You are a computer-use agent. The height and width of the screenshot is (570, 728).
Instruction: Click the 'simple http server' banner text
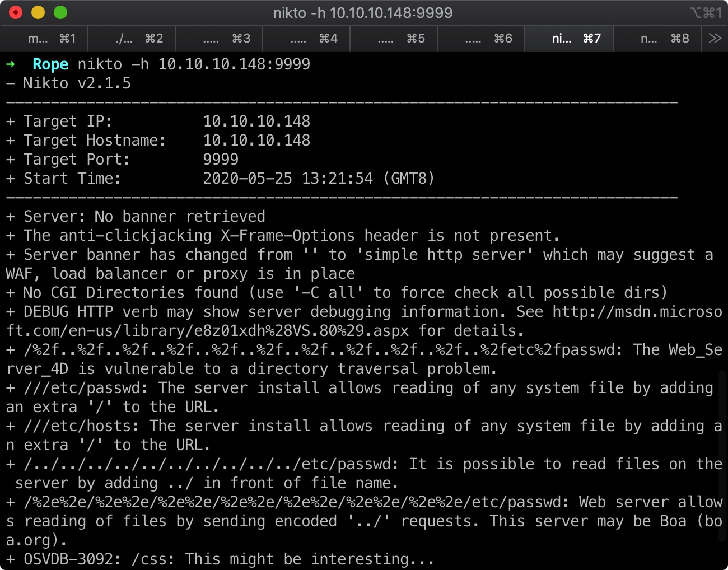coord(445,255)
